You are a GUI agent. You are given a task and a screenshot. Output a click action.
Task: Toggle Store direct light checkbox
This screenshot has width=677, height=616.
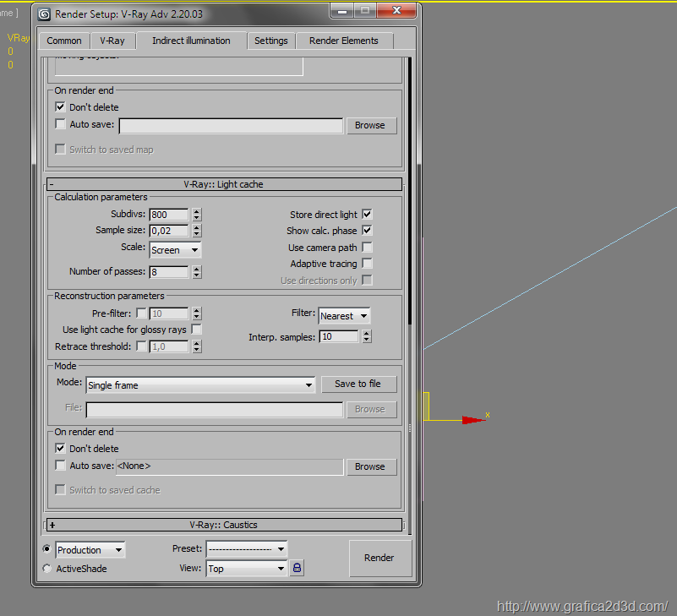click(x=367, y=214)
